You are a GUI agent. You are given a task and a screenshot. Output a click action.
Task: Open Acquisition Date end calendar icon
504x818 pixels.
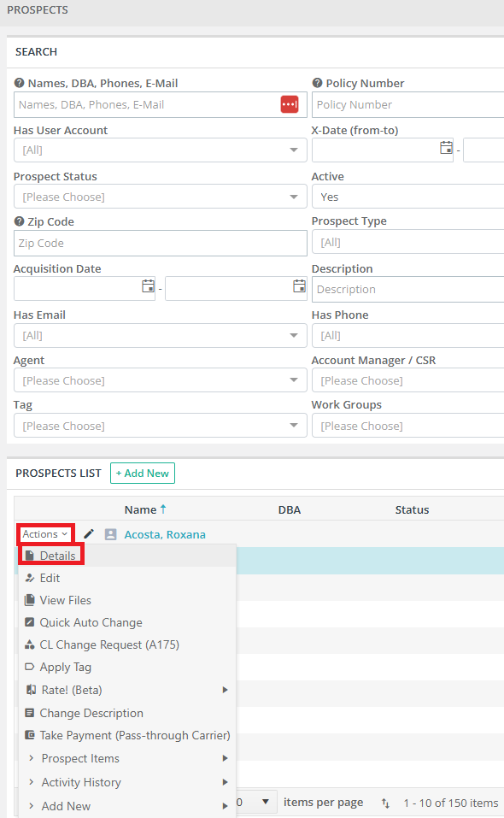(x=299, y=286)
